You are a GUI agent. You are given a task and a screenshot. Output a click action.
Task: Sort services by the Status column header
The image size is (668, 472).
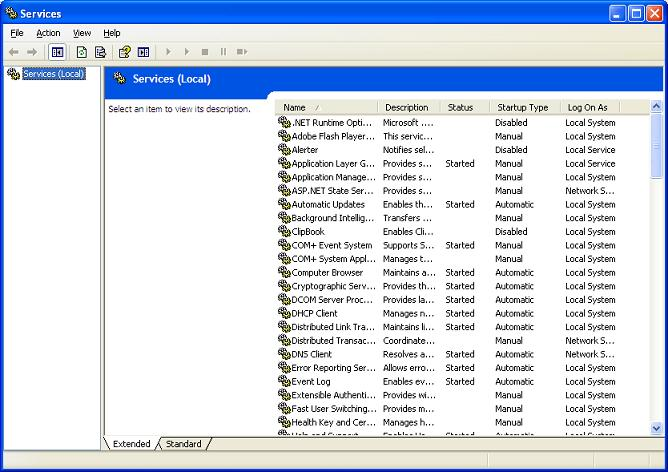point(461,107)
